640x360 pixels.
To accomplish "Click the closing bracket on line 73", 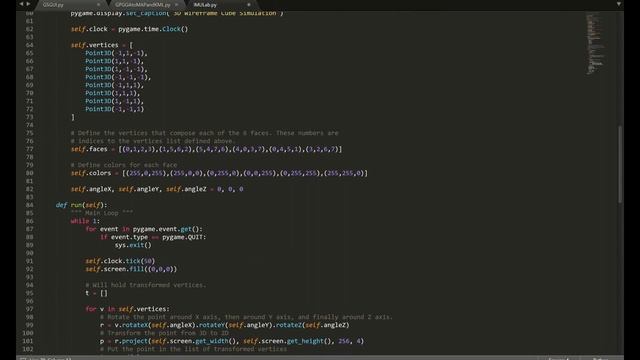I will 73,117.
